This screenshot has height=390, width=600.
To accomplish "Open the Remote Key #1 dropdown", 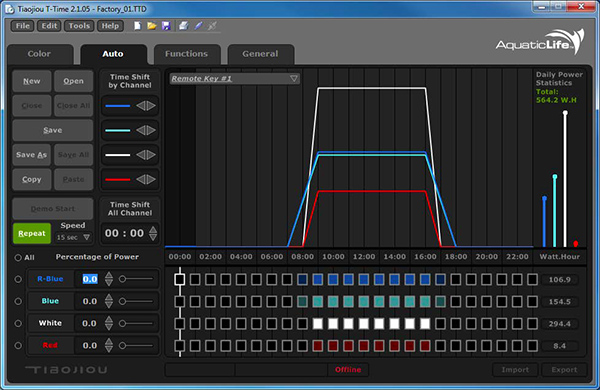I will 235,78.
